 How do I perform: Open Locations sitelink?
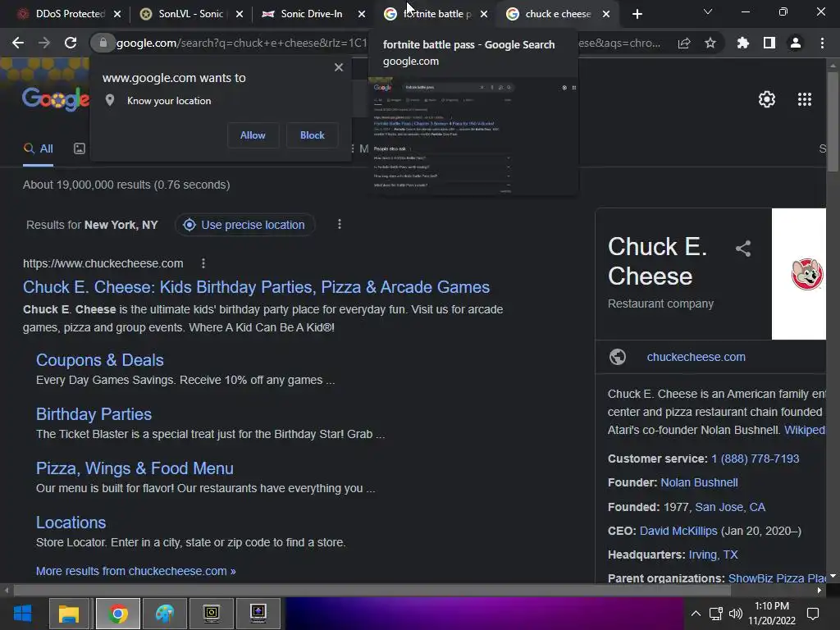[x=71, y=523]
